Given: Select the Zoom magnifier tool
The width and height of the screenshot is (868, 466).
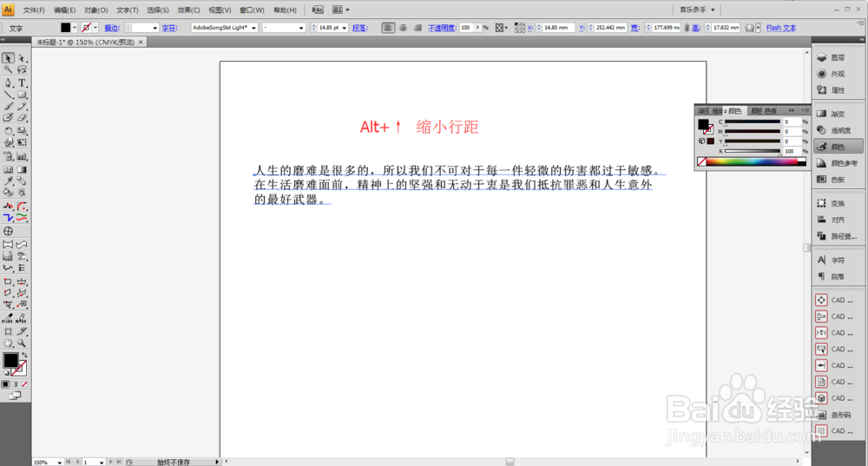Looking at the screenshot, I should tap(22, 343).
